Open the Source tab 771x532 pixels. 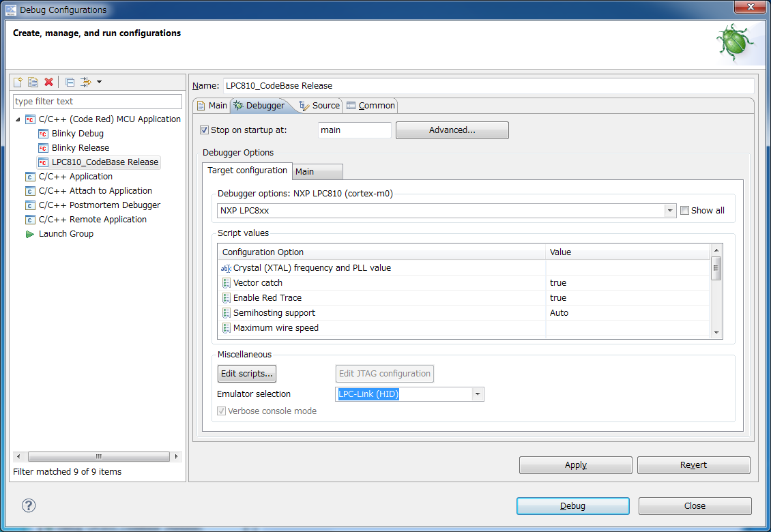click(320, 106)
